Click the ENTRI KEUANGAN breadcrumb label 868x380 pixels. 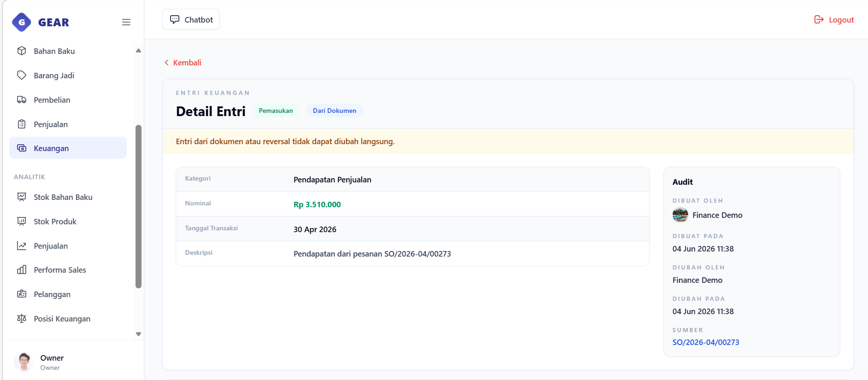click(213, 93)
